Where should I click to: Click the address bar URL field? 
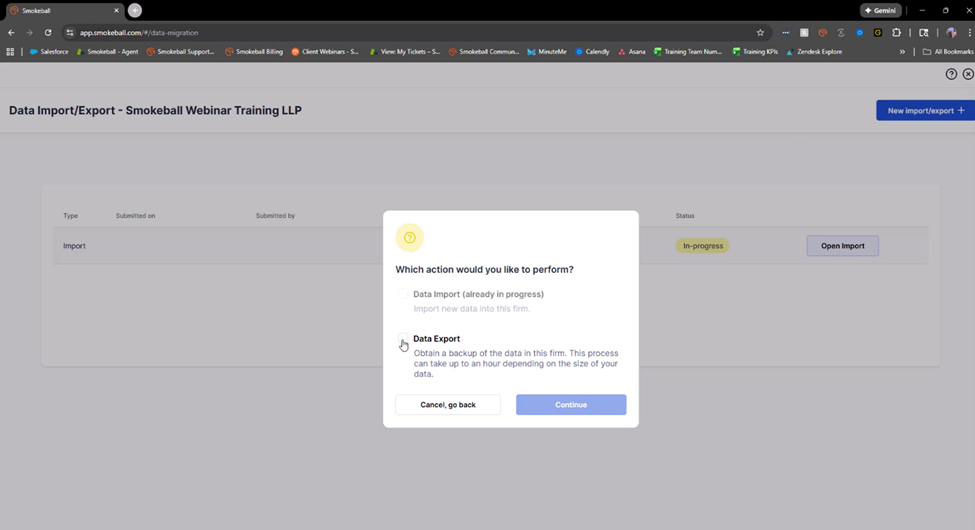[400, 33]
